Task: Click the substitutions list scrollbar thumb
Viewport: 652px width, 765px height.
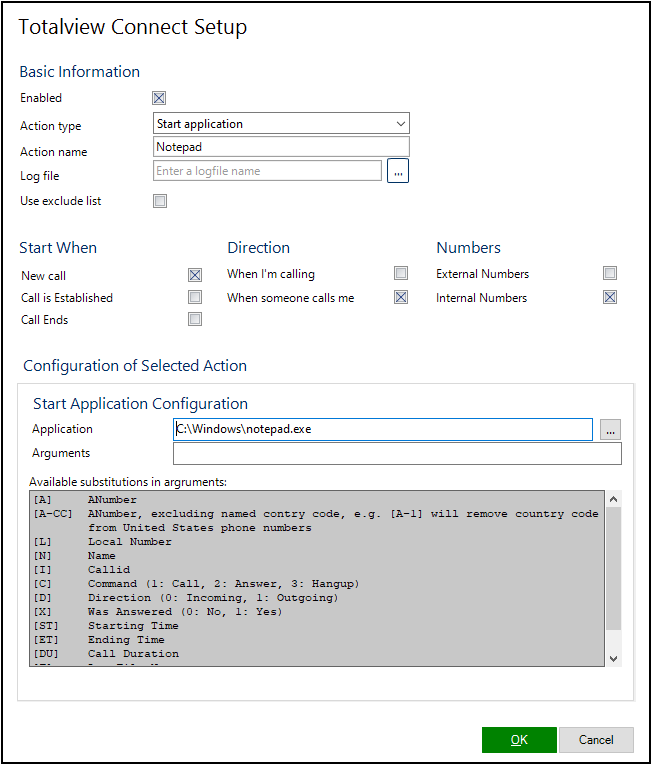Action: [x=613, y=568]
